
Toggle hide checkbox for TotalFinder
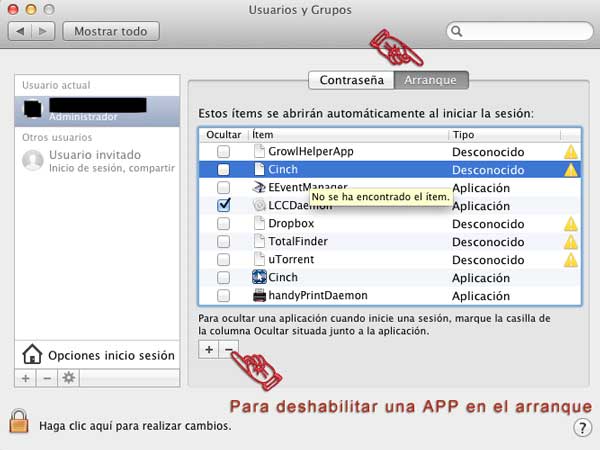223,241
